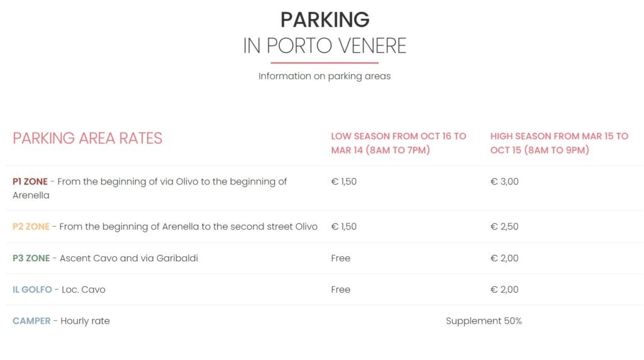Click the PARKING main title
Viewport: 644px width, 360px height.
click(325, 20)
